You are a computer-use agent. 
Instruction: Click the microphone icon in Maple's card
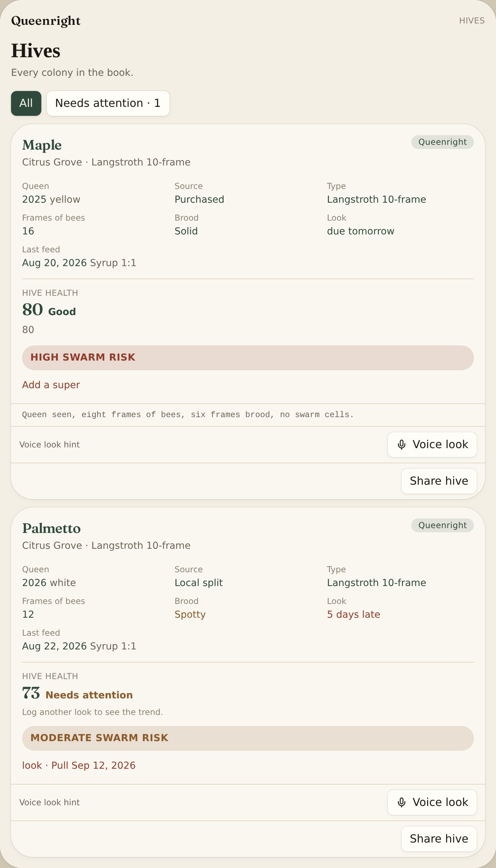(402, 445)
